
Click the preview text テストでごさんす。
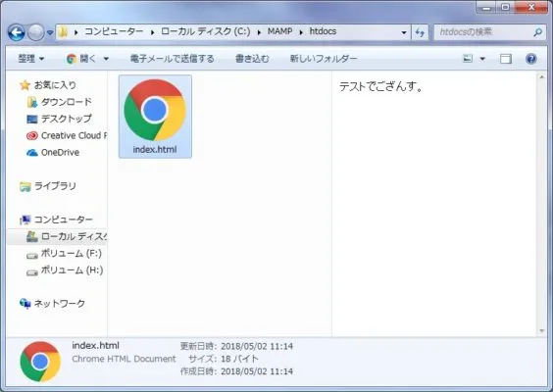tap(381, 86)
